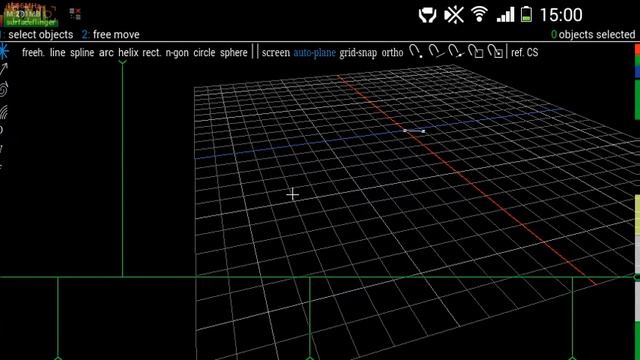
Task: Choose the rect. drawing tool
Action: [152, 53]
